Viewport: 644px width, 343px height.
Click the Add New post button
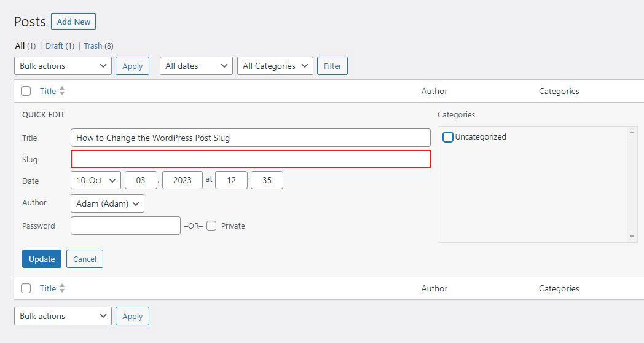pos(74,22)
